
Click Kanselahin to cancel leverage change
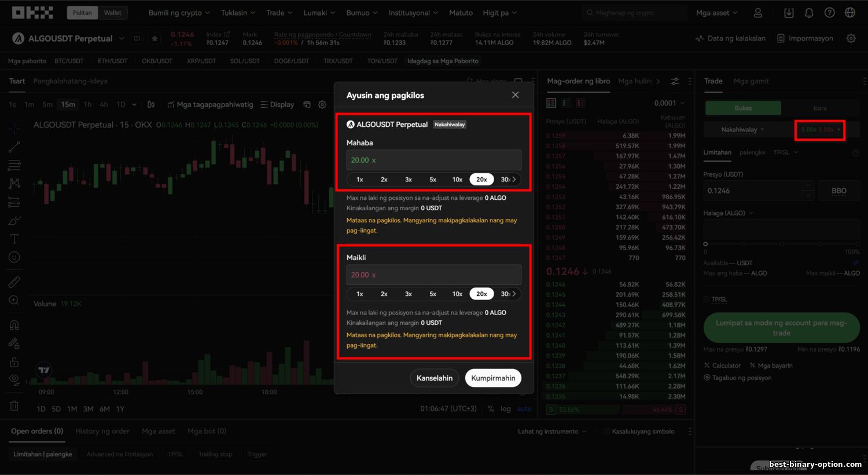pos(435,378)
